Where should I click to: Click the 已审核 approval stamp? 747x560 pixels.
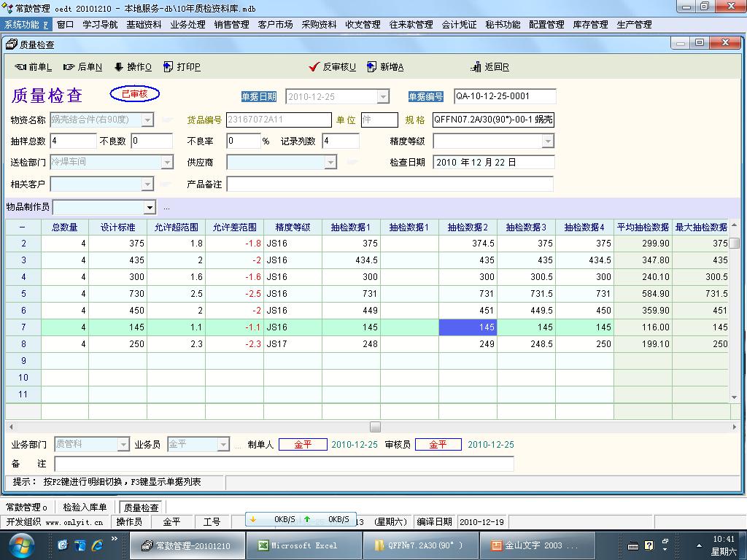pyautogui.click(x=134, y=94)
